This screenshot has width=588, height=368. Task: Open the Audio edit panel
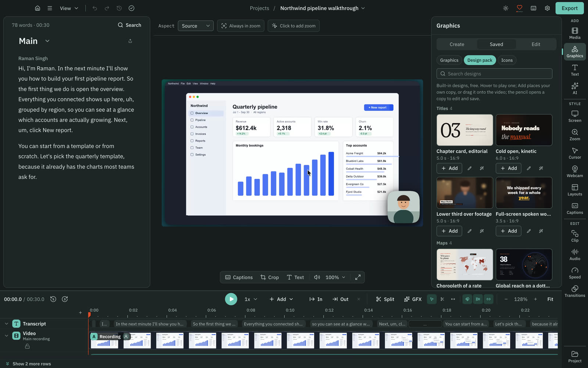tap(575, 254)
